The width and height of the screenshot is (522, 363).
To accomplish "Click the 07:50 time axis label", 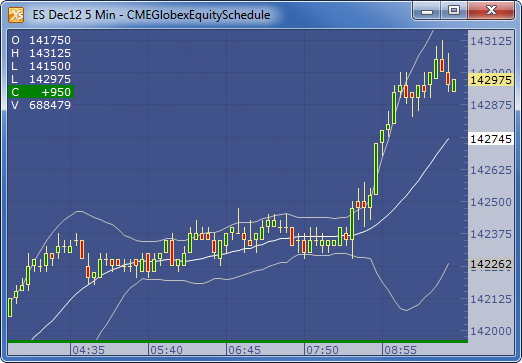I will (x=322, y=350).
